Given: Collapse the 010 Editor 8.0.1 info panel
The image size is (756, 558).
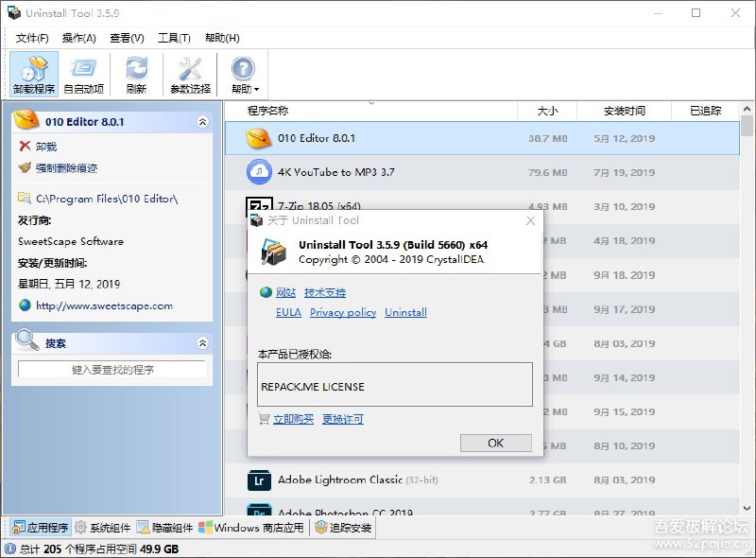Looking at the screenshot, I should [202, 121].
